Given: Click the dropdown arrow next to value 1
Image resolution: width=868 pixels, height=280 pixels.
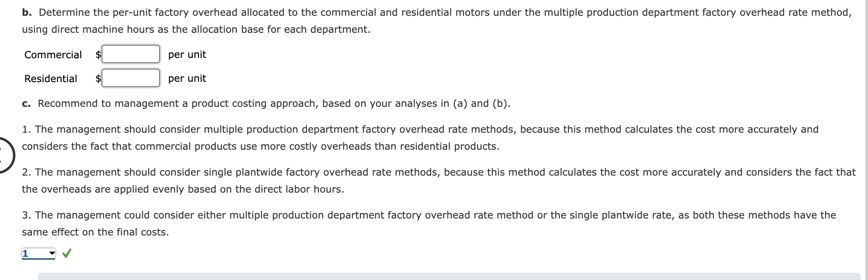Looking at the screenshot, I should [52, 253].
